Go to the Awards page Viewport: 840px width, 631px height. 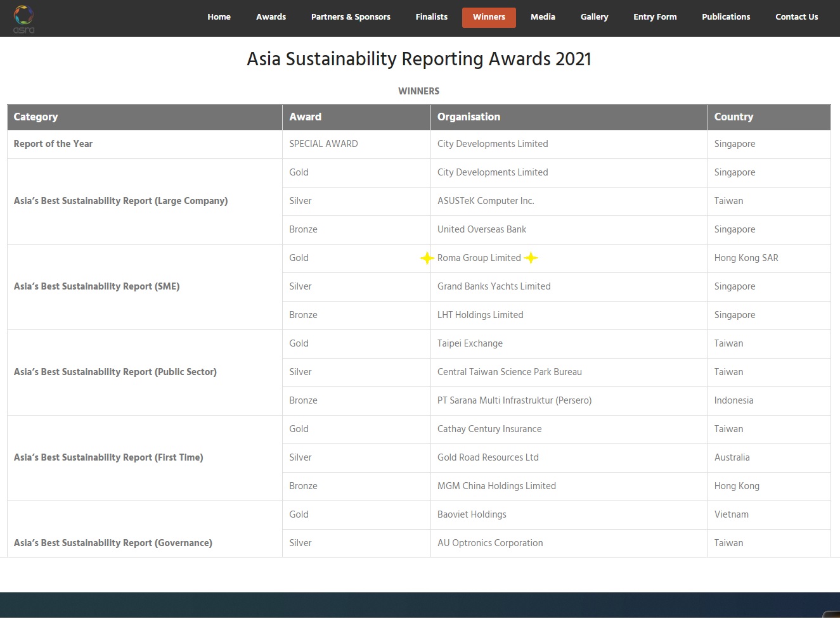pos(271,17)
